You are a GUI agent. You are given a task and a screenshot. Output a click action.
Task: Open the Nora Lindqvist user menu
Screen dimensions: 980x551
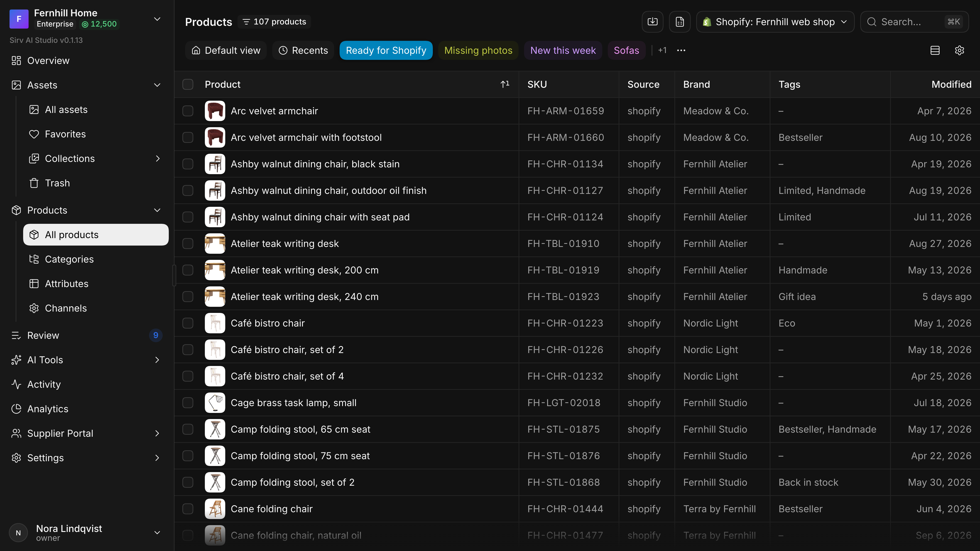point(87,533)
